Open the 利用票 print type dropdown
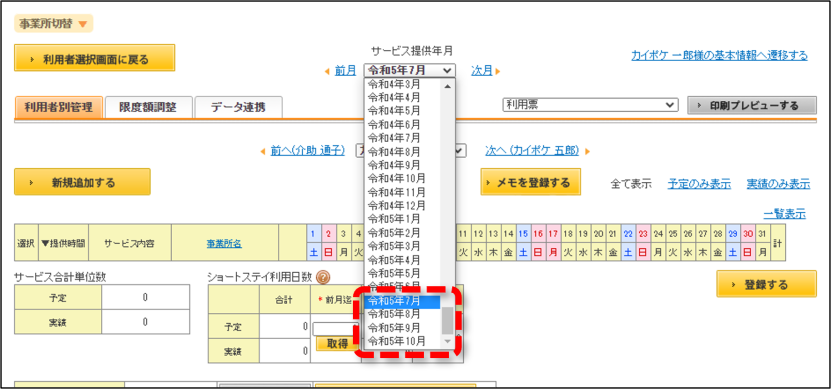The image size is (831, 389). coord(590,105)
